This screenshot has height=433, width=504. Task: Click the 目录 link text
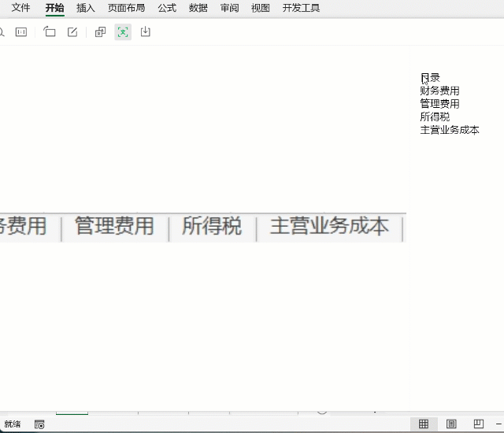430,78
